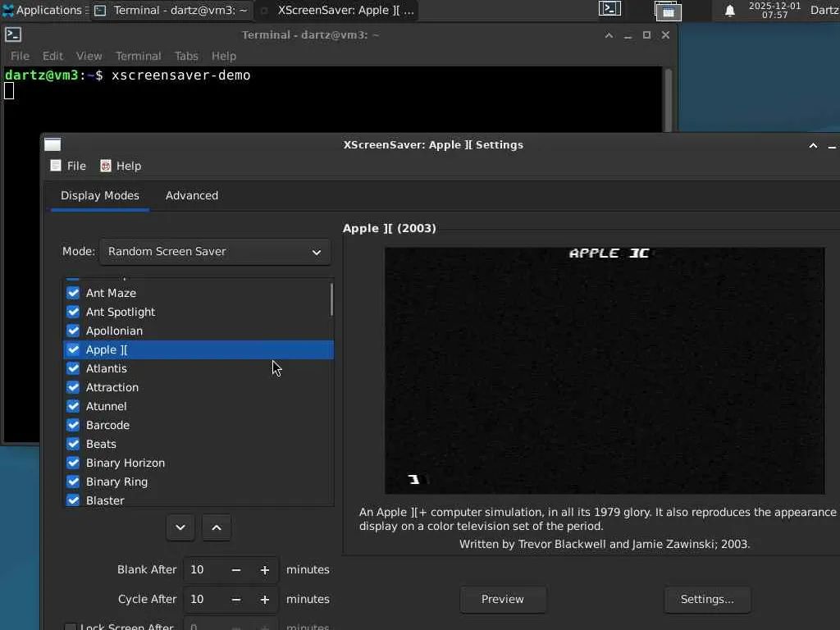Shade the XScreenSaver window with up arrow
This screenshot has height=630, width=840.
click(813, 146)
